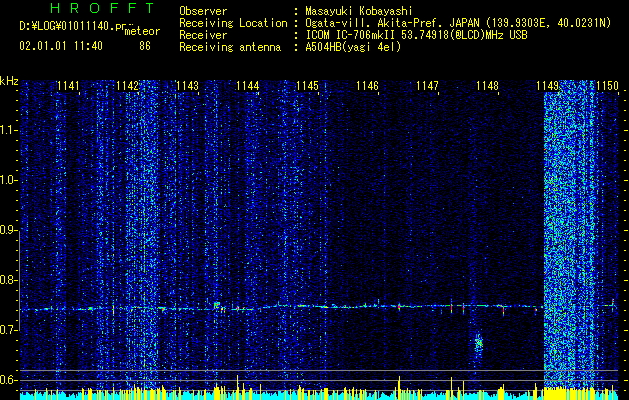Click the 1149 time marker
This screenshot has height=400, width=629.
548,86
